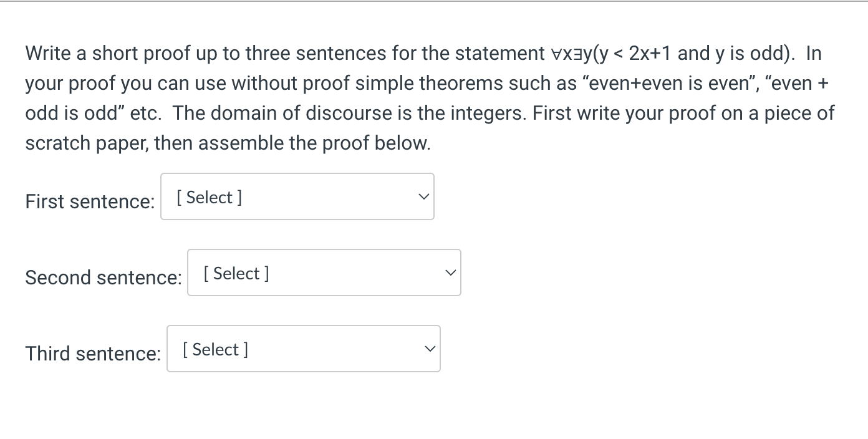The image size is (868, 439).
Task: Click the "Third sentence:" label
Action: point(93,354)
